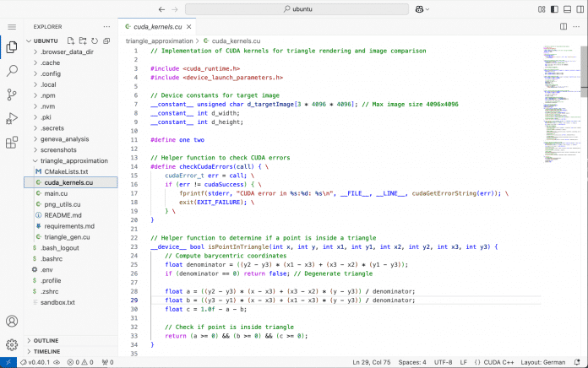Screen dimensions: 588x368
Task: Toggle the primary side bar
Action: coord(554,9)
